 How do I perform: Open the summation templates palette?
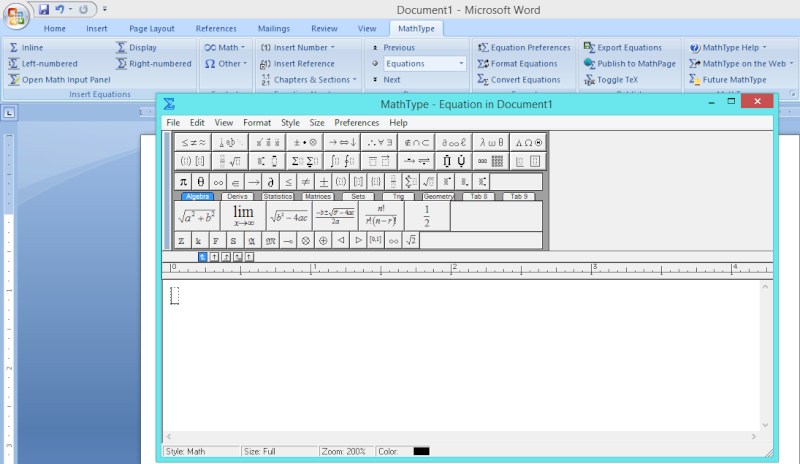(305, 161)
